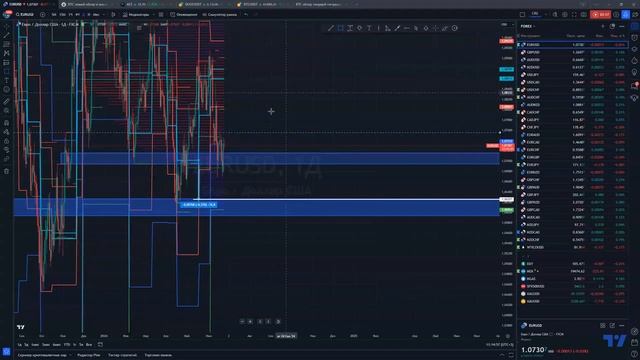Open chart settings gear

(x=565, y=15)
